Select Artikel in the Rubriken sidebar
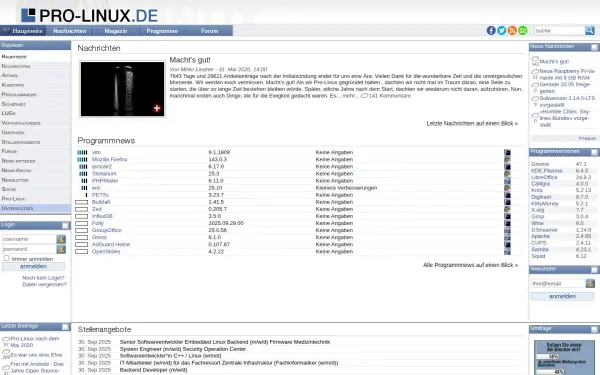 [35, 75]
